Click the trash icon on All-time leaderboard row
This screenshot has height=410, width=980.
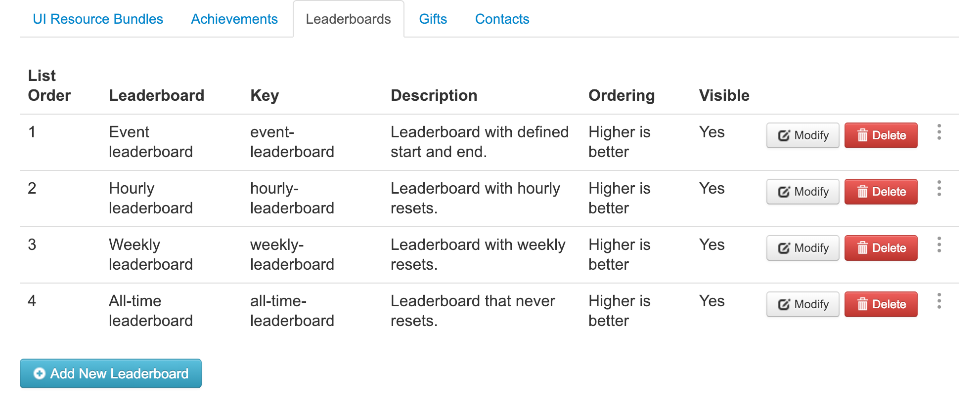click(x=863, y=304)
